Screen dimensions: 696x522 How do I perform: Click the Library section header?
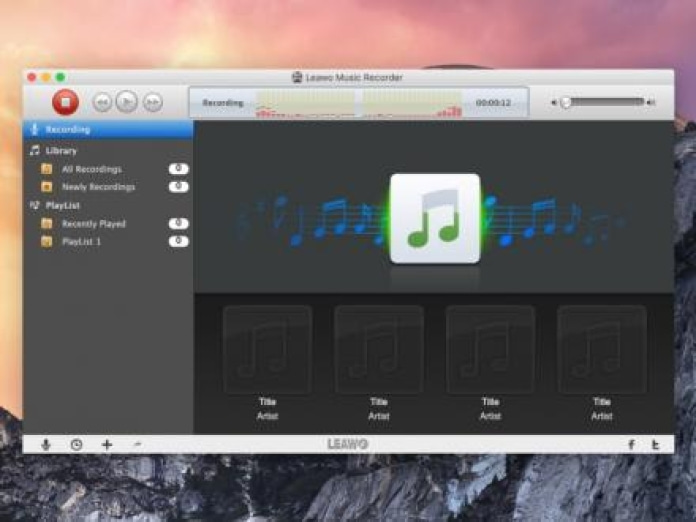61,151
